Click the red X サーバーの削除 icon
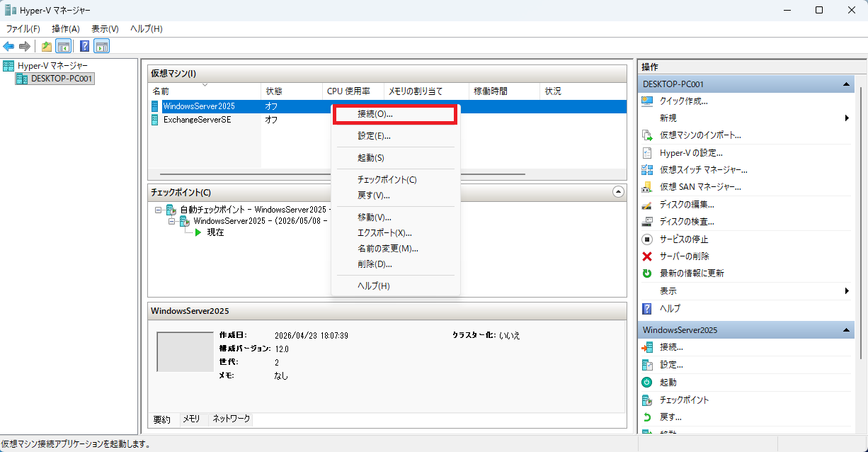Image resolution: width=868 pixels, height=452 pixels. 646,256
